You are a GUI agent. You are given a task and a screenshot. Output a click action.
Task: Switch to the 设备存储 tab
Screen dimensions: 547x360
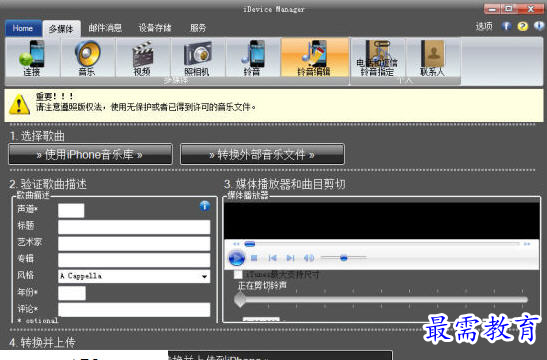click(155, 28)
